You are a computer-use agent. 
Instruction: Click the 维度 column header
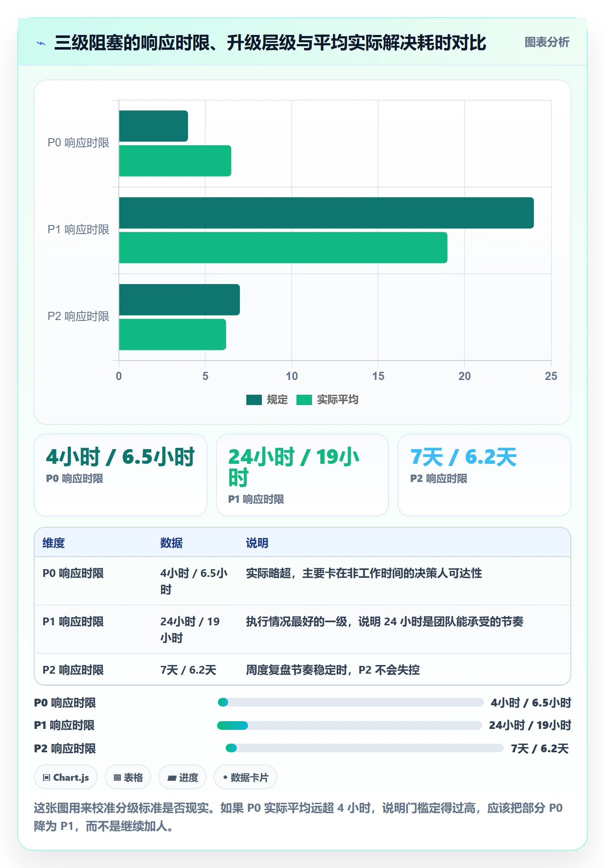54,543
